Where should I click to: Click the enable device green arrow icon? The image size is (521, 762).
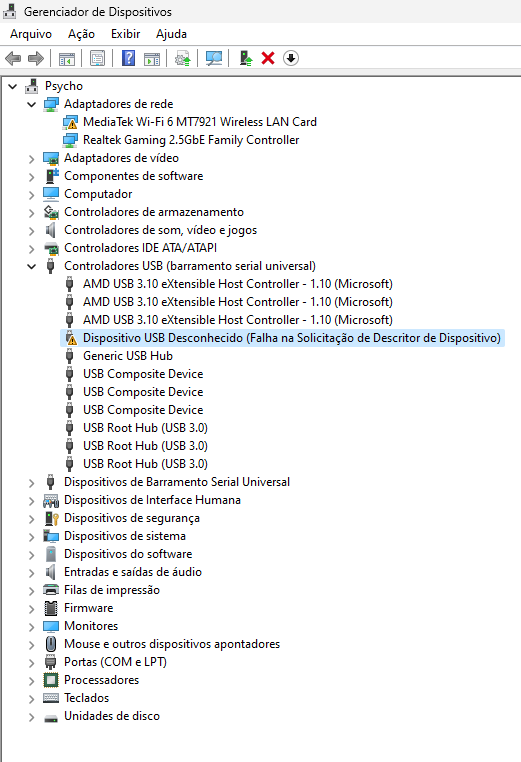(x=246, y=58)
